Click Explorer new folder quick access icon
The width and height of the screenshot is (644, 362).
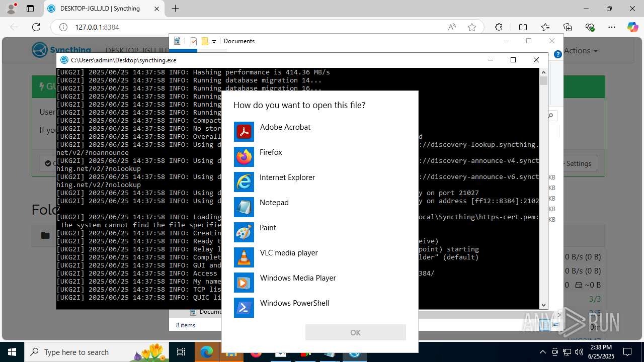click(205, 41)
